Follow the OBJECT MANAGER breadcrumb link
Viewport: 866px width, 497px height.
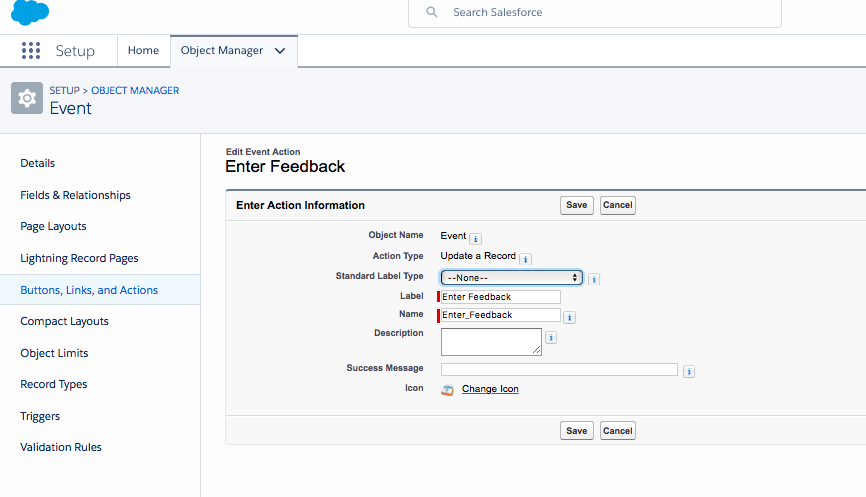click(x=135, y=91)
